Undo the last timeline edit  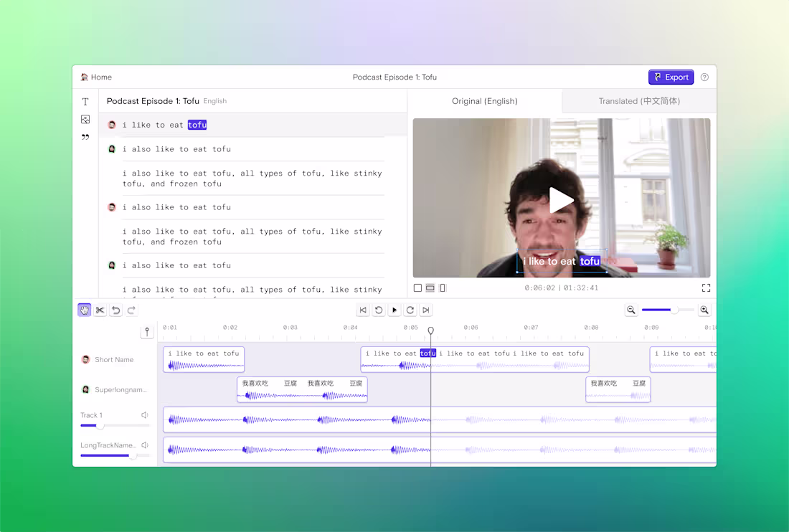pyautogui.click(x=116, y=310)
